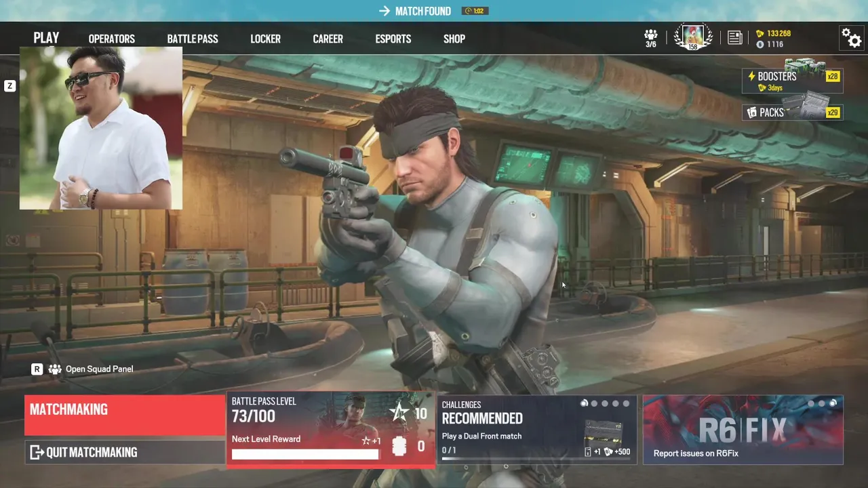Screen dimensions: 868x488
Task: Select the first R6Fix banner pagination dot
Action: 811,403
